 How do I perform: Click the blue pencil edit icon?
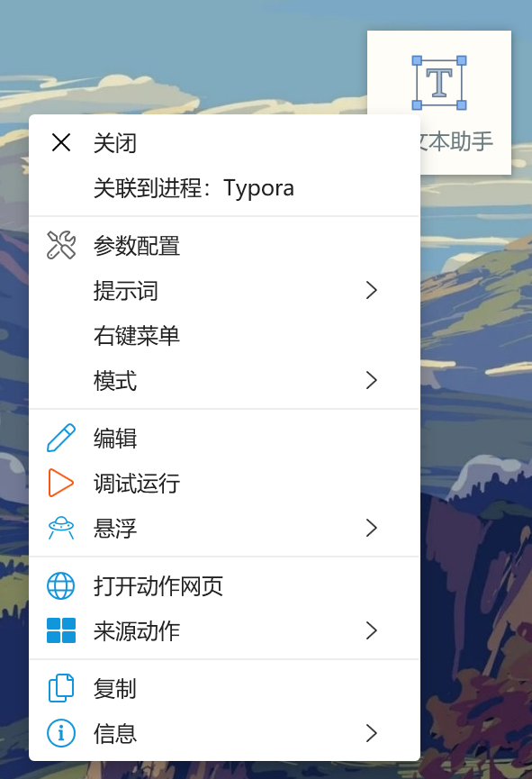[61, 438]
